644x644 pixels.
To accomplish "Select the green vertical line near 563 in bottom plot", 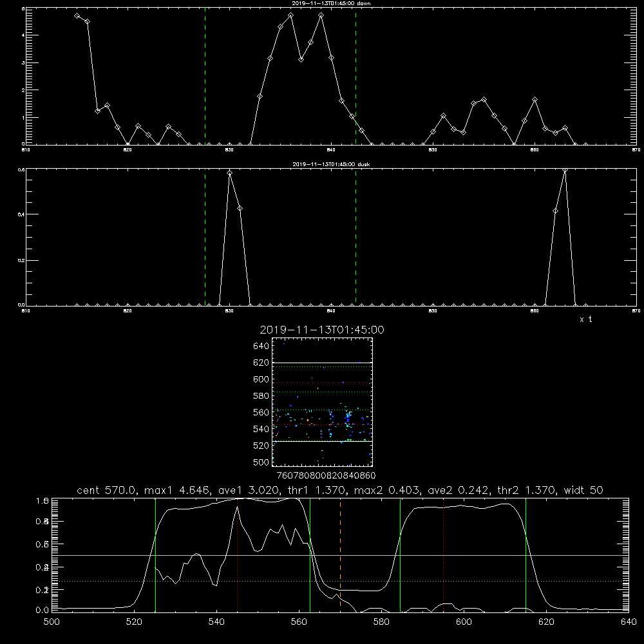I will pos(310,554).
